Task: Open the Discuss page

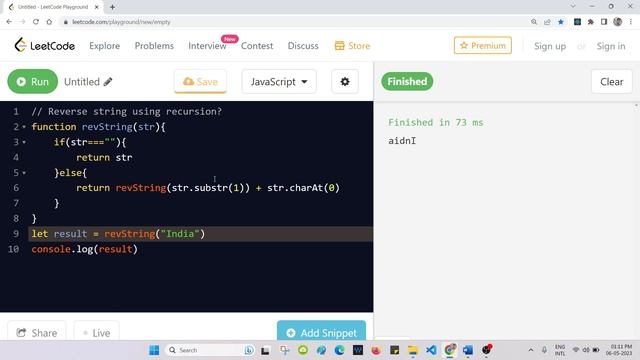Action: coord(303,46)
